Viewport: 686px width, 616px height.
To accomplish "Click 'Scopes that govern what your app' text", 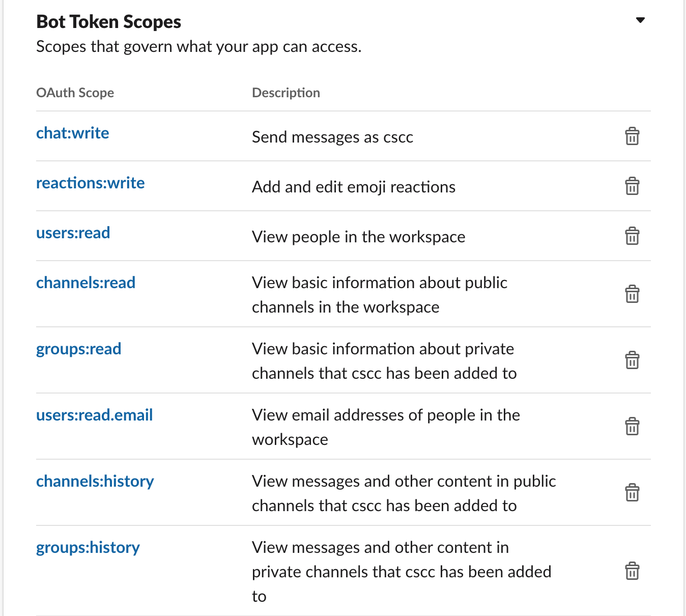I will click(198, 47).
